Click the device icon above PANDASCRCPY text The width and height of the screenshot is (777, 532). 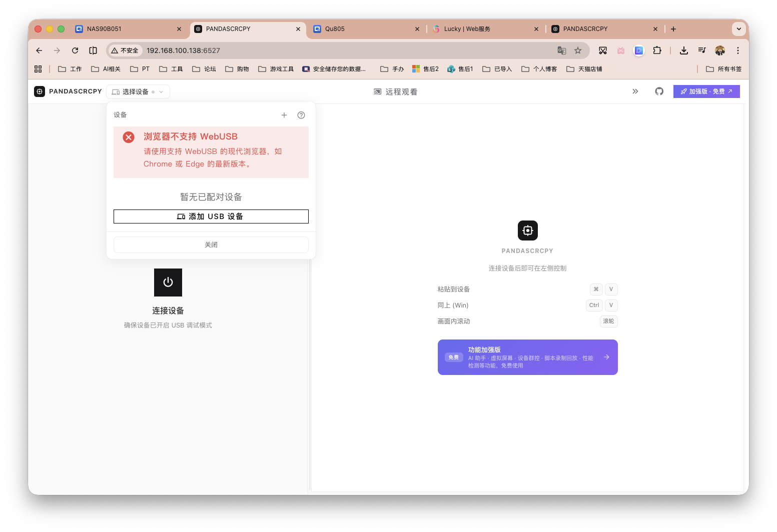(527, 230)
